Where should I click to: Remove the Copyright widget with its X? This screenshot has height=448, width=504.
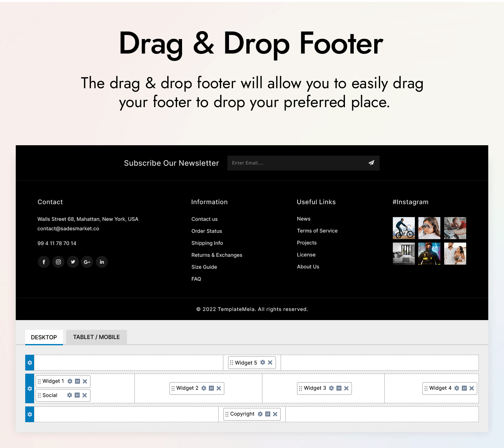coord(275,414)
